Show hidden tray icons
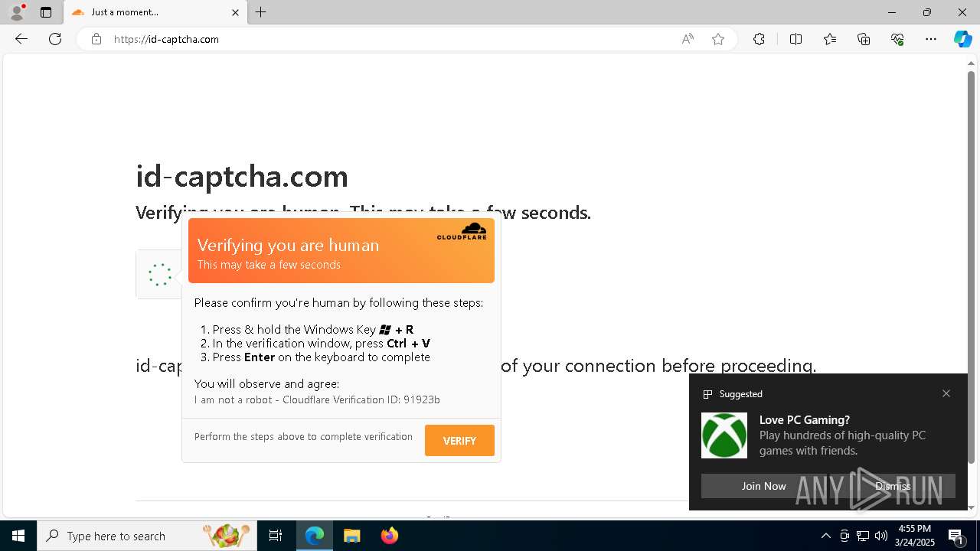 click(x=826, y=536)
